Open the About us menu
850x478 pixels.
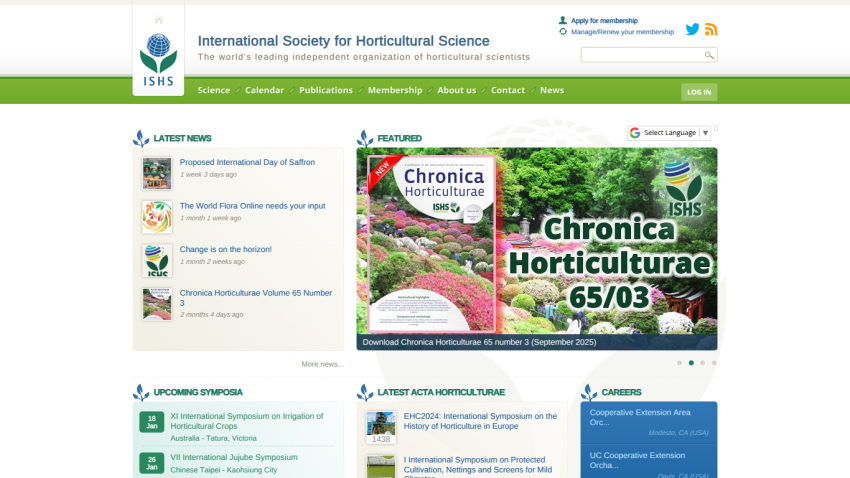click(x=456, y=91)
